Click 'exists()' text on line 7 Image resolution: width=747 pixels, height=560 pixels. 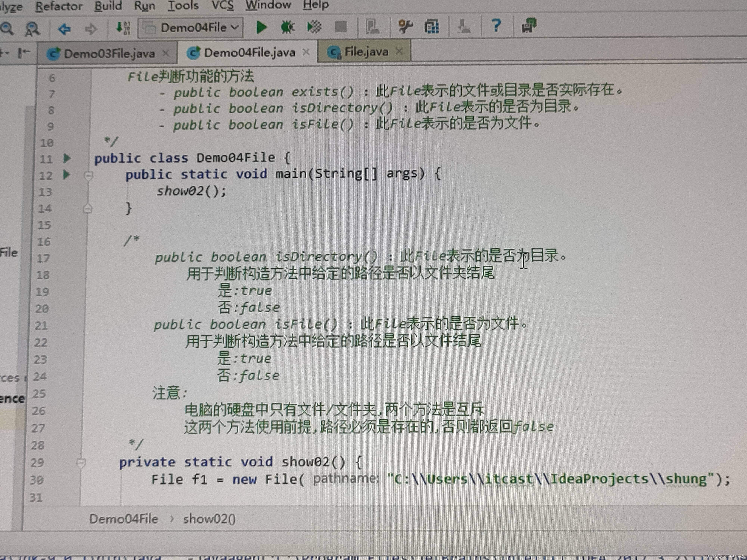click(x=323, y=92)
